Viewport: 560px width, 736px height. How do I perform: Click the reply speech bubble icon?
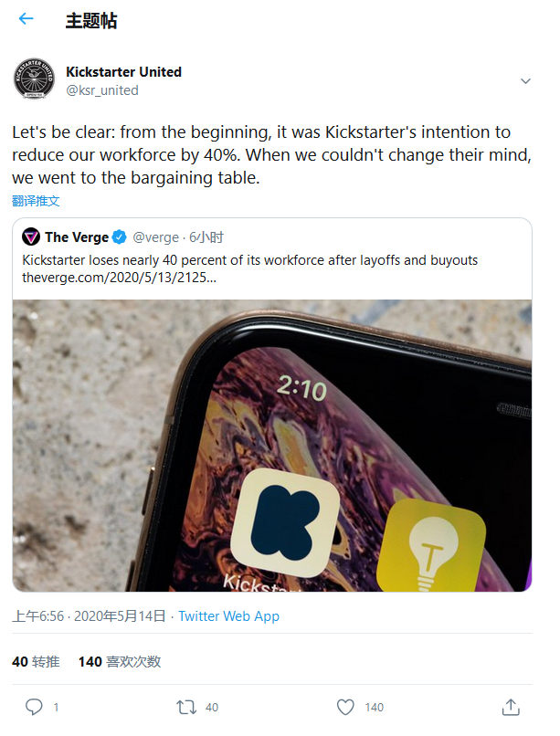tap(34, 707)
